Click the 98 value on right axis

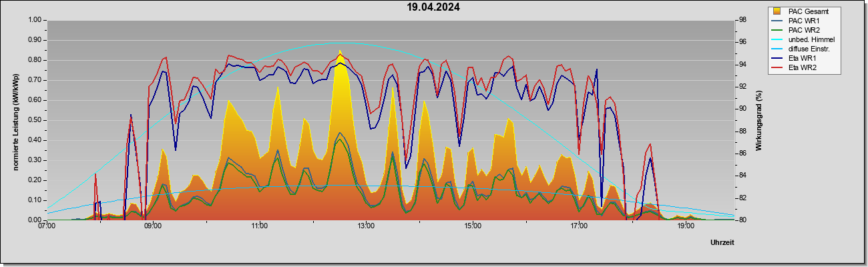click(742, 20)
